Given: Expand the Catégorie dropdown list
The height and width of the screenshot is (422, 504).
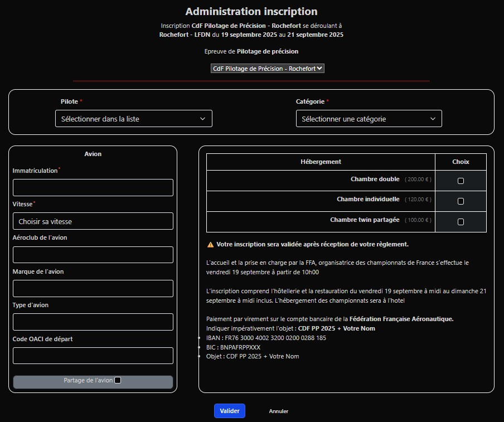Looking at the screenshot, I should (x=369, y=119).
